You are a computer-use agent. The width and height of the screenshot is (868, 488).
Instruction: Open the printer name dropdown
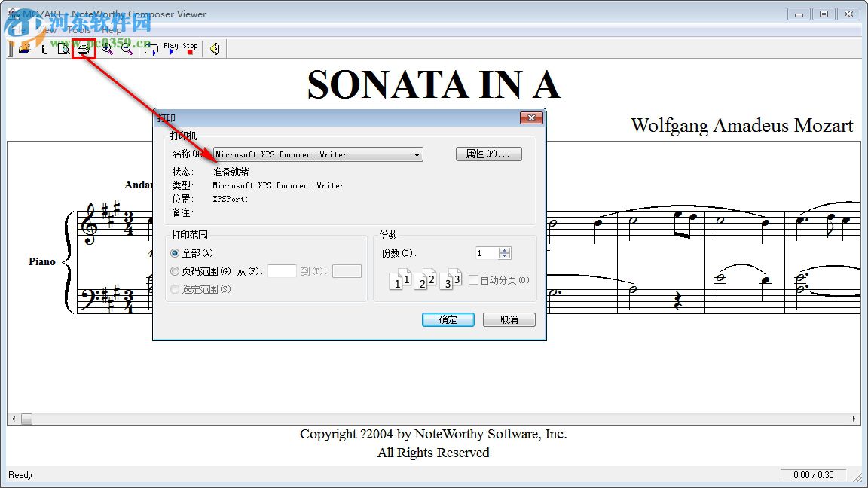pyautogui.click(x=418, y=154)
